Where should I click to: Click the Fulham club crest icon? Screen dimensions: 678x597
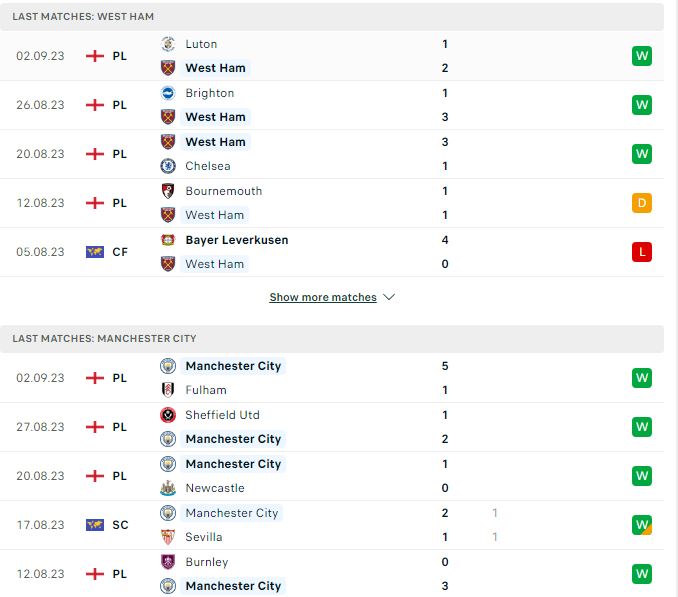tap(168, 390)
